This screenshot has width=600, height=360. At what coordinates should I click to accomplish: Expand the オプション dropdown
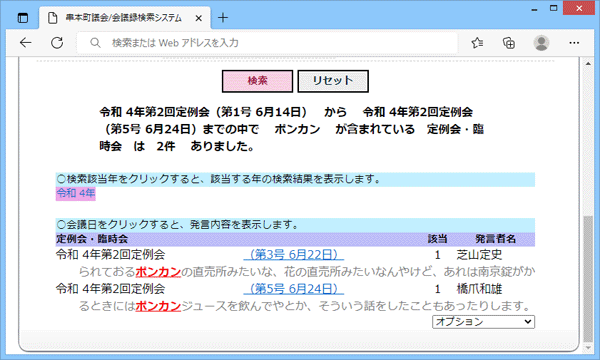(x=483, y=322)
